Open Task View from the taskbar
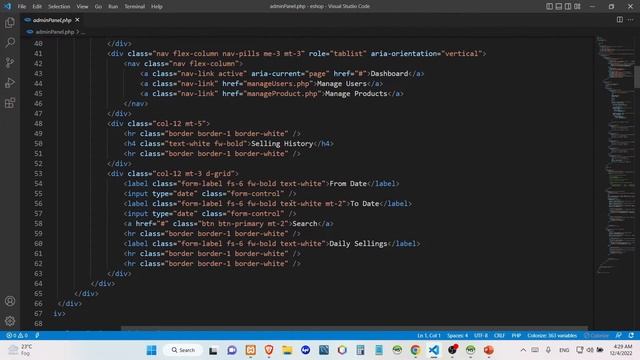This screenshot has width=640, height=360. coord(213,350)
